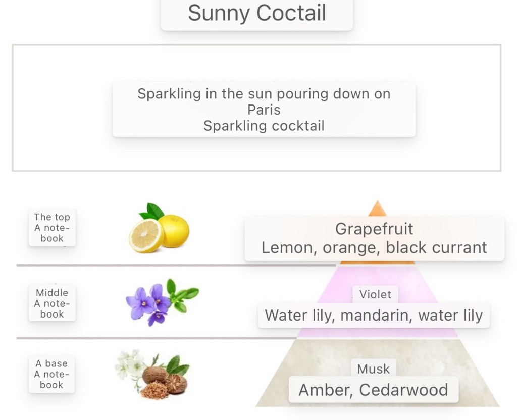Image resolution: width=517 pixels, height=420 pixels.
Task: Select the "Middle A note-book" label
Action: pos(52,303)
